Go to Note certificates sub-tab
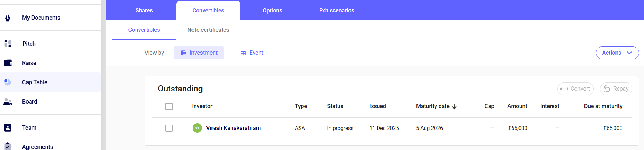 [208, 30]
